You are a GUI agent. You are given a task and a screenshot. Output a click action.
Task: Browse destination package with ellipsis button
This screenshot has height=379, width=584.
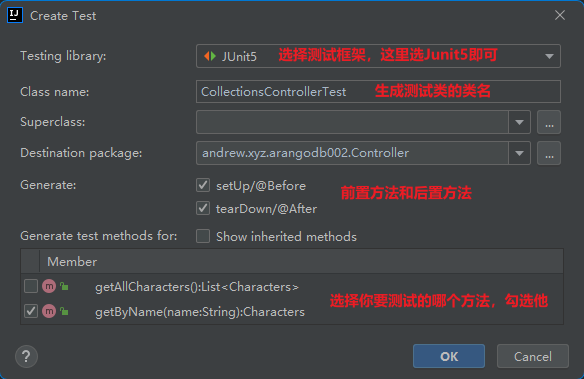coord(549,153)
